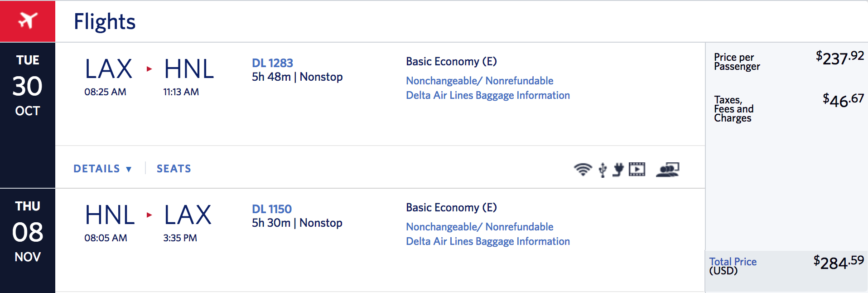The height and width of the screenshot is (293, 868).
Task: Open Nonchangeable/Nonrefundable for HNL to LAX flight
Action: 479,227
